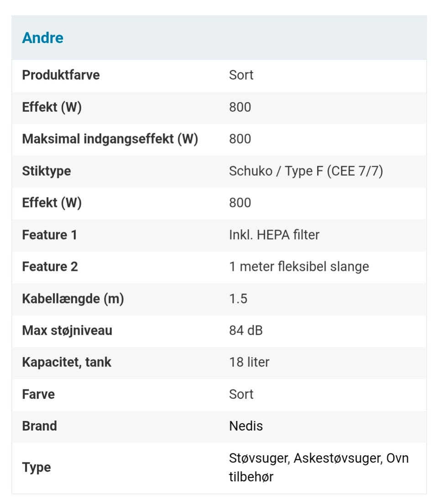Click the "Støvsuger, Askestøvsuger, Ovn tilbehør" type value
This screenshot has height=504, width=438.
[318, 467]
